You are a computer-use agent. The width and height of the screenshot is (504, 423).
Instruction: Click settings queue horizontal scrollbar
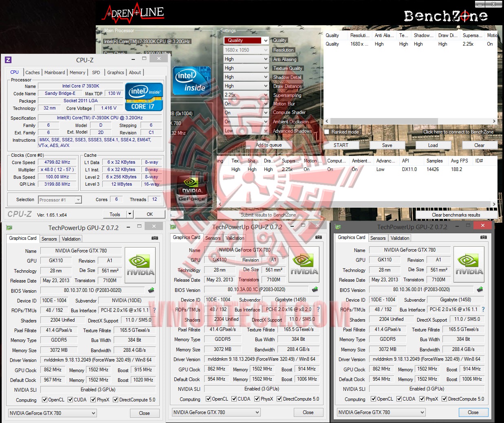click(411, 121)
